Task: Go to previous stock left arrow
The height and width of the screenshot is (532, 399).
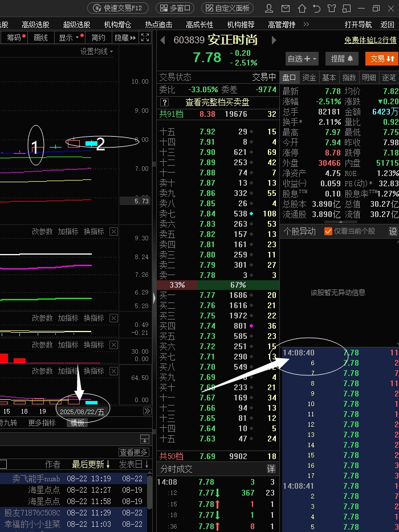Action: coord(162,40)
